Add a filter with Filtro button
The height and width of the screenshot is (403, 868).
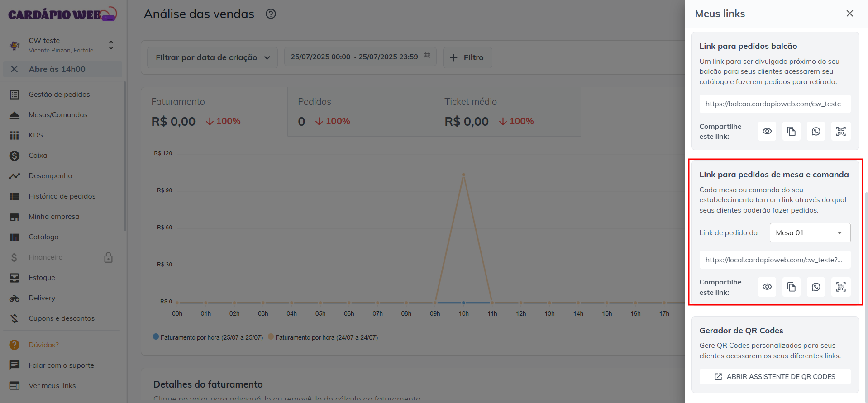tap(467, 57)
